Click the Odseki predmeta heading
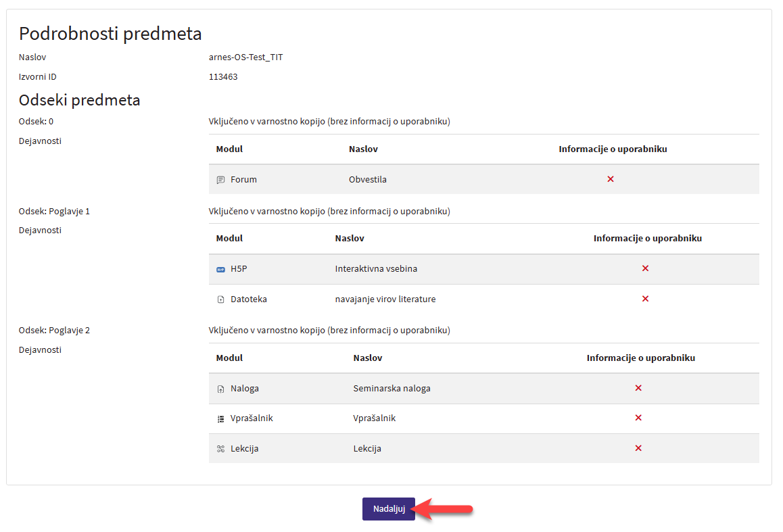783x532 pixels. [x=79, y=100]
